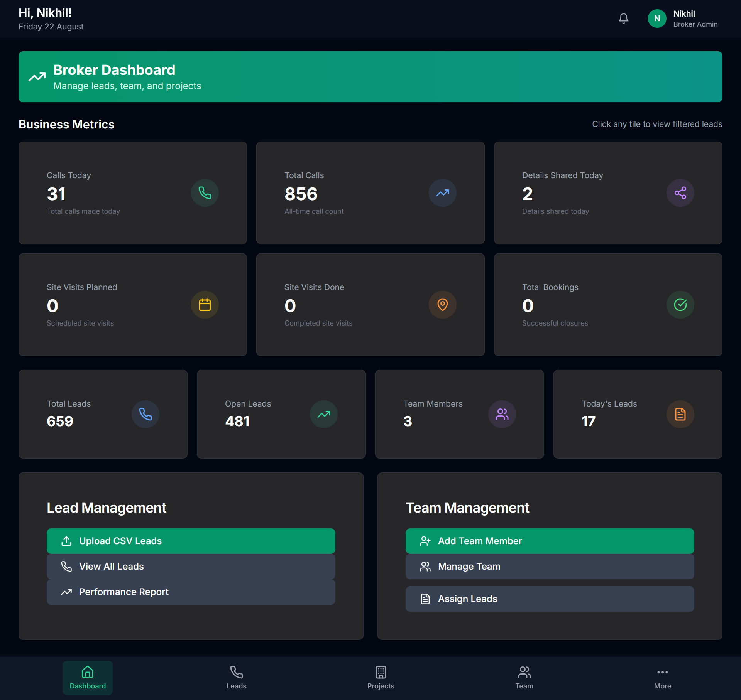Open the Performance Report
The image size is (741, 700).
point(191,592)
